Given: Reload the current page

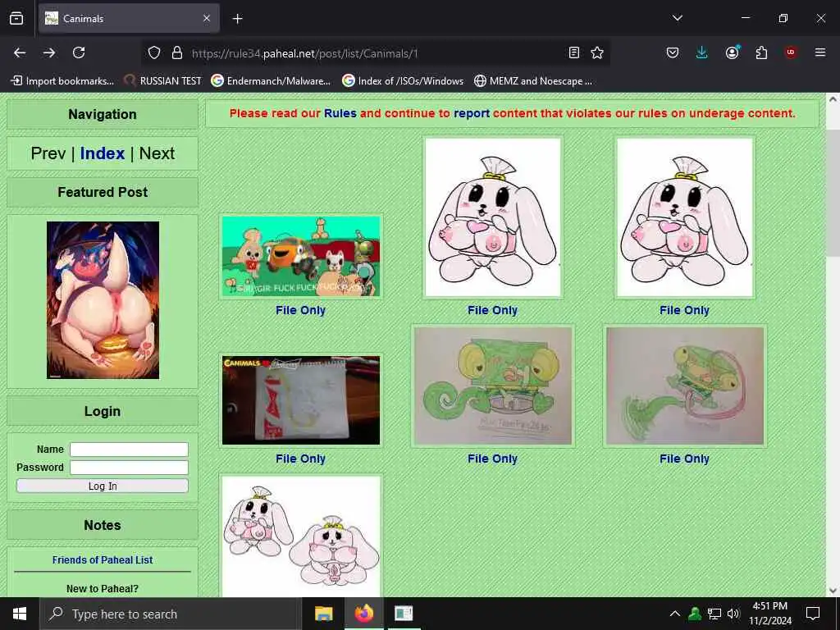Looking at the screenshot, I should click(79, 52).
